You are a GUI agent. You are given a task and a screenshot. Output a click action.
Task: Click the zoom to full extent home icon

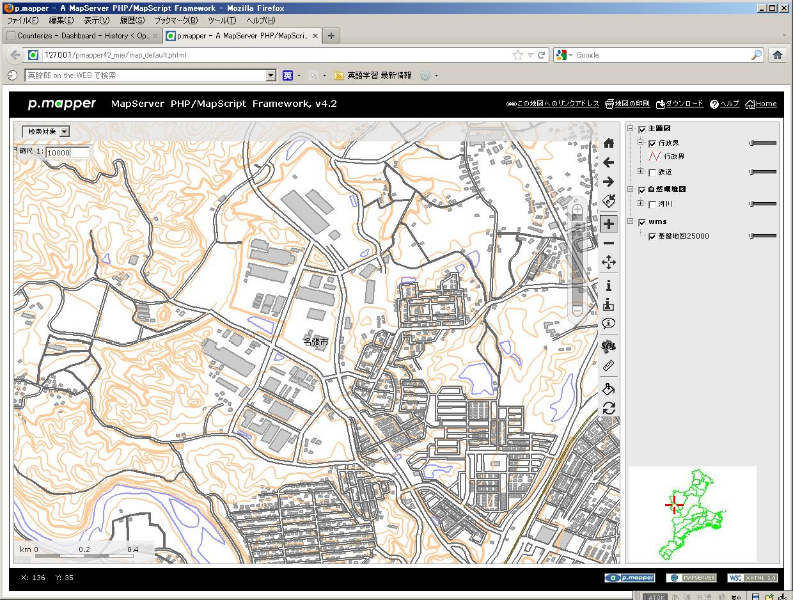pos(608,143)
